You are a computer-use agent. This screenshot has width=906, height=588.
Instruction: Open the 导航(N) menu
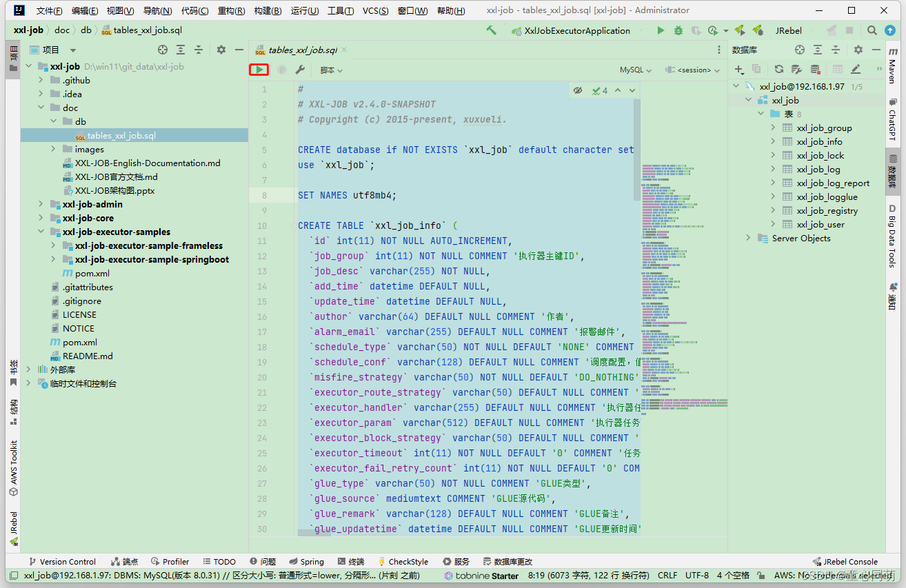point(157,10)
